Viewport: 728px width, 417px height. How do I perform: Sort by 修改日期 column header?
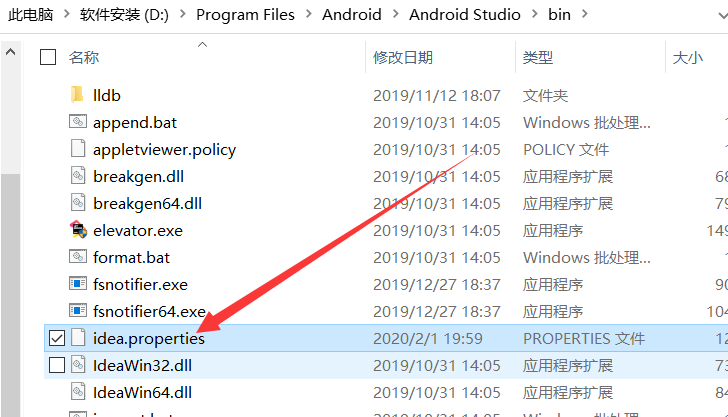403,57
